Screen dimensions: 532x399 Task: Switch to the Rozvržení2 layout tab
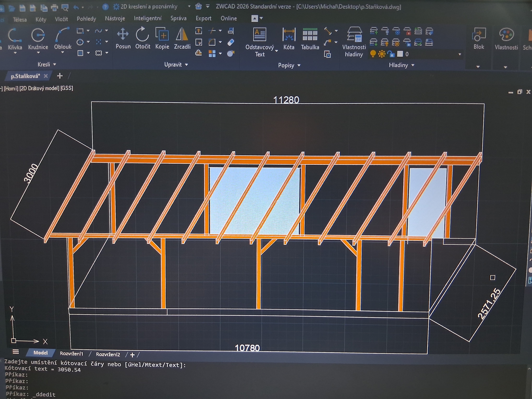(x=108, y=354)
